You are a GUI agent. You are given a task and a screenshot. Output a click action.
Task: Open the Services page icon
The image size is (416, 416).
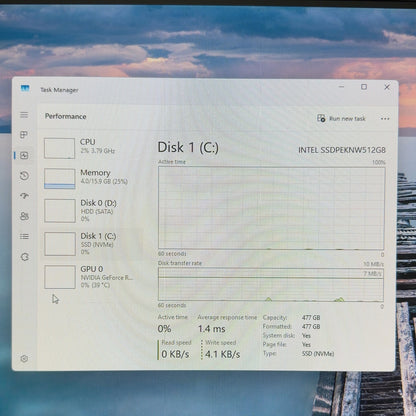coord(25,257)
